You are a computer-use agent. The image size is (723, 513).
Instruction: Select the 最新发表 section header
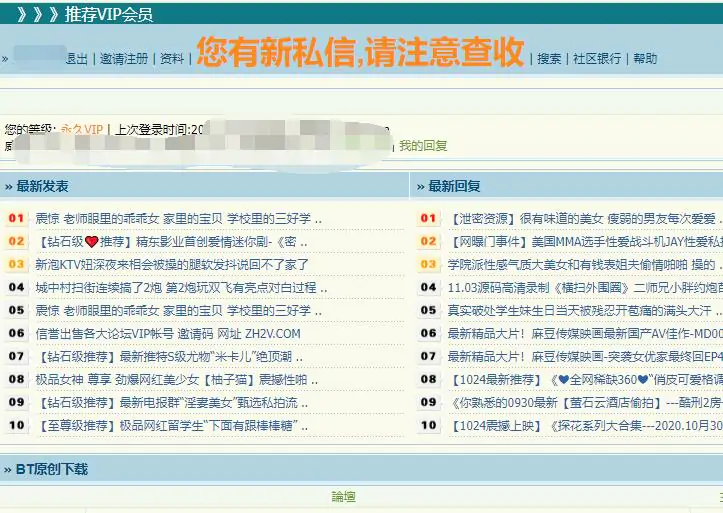click(x=42, y=186)
